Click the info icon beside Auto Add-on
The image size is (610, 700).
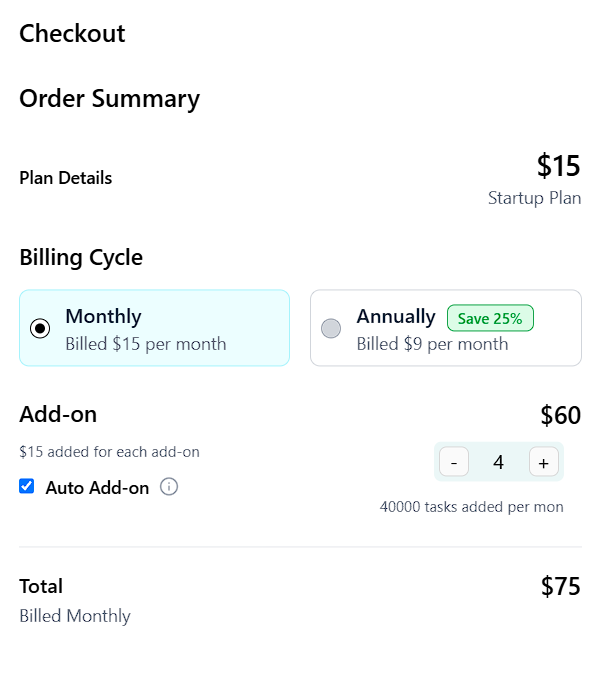[169, 487]
